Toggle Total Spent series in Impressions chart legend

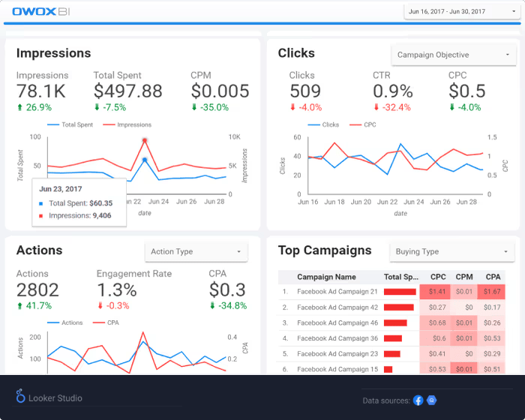pyautogui.click(x=70, y=124)
